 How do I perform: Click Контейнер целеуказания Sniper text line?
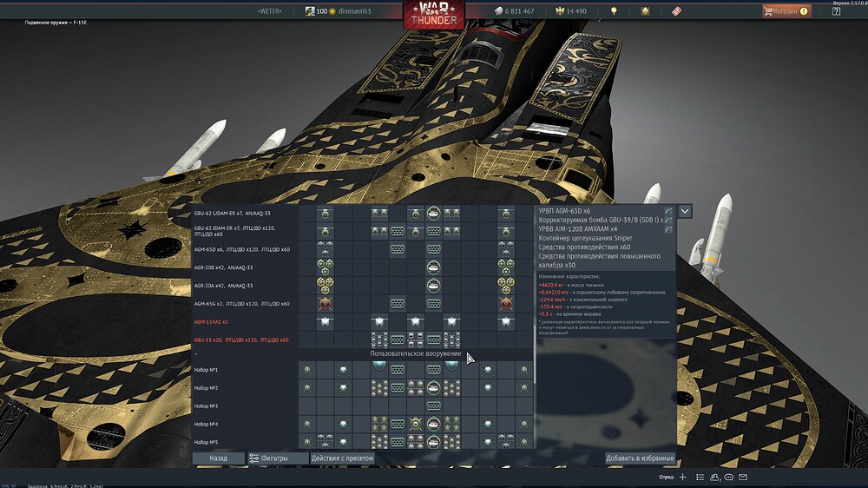point(585,238)
